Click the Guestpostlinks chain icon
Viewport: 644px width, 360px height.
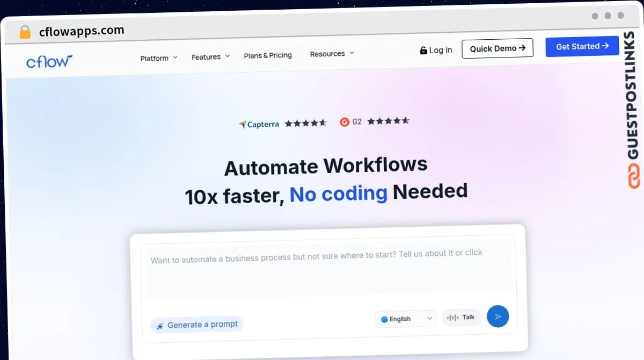[634, 177]
